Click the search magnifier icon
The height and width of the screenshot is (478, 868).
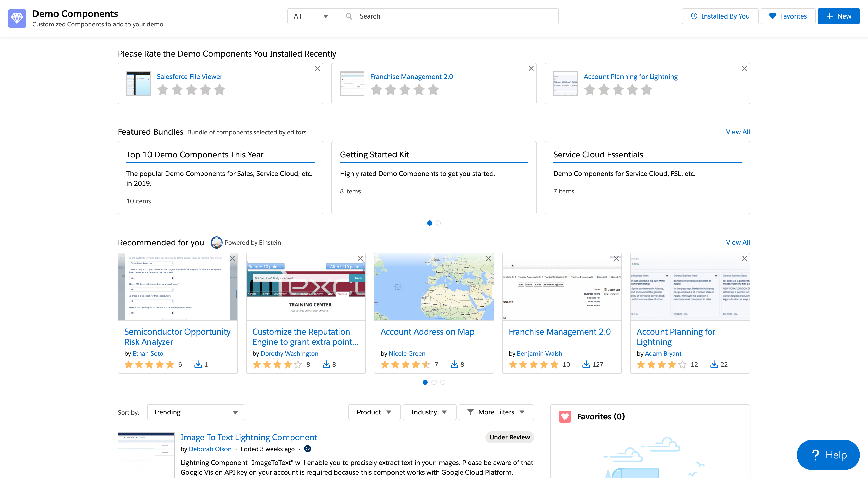pos(349,16)
